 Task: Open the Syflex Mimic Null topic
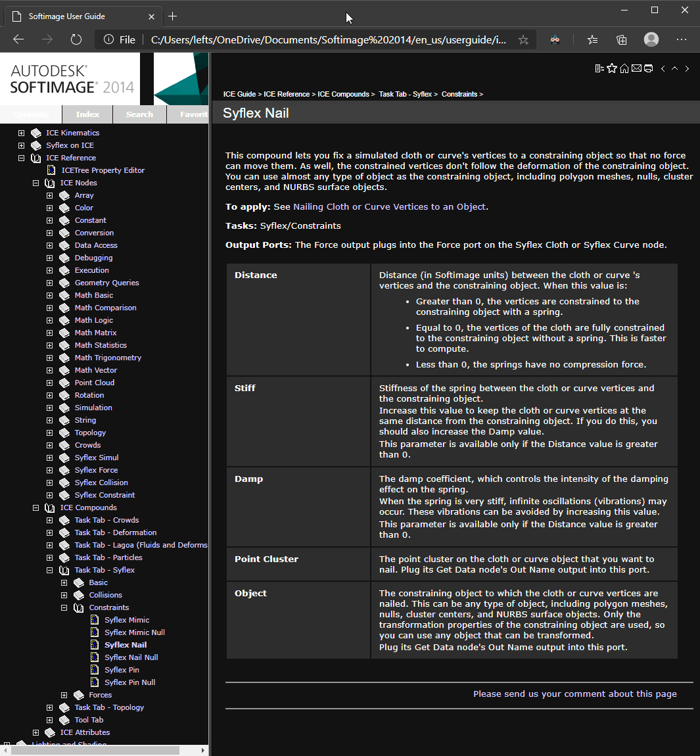135,632
